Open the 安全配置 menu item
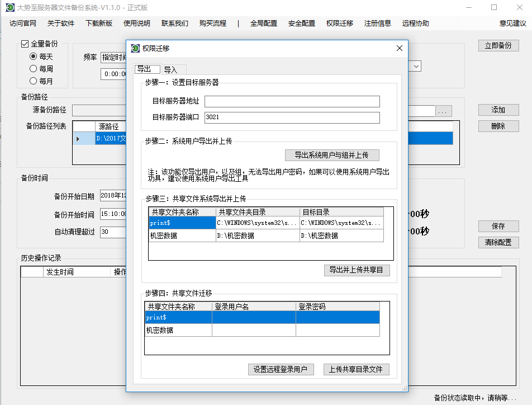 [302, 23]
